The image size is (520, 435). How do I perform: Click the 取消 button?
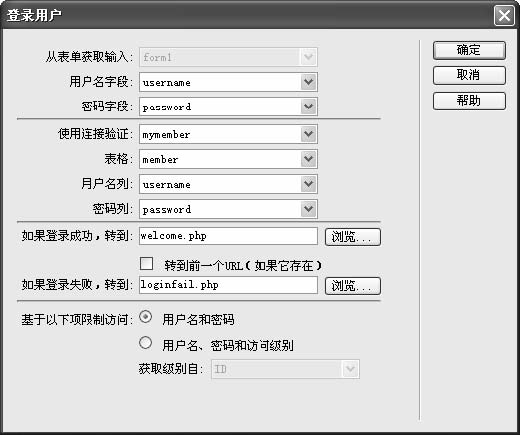(469, 75)
